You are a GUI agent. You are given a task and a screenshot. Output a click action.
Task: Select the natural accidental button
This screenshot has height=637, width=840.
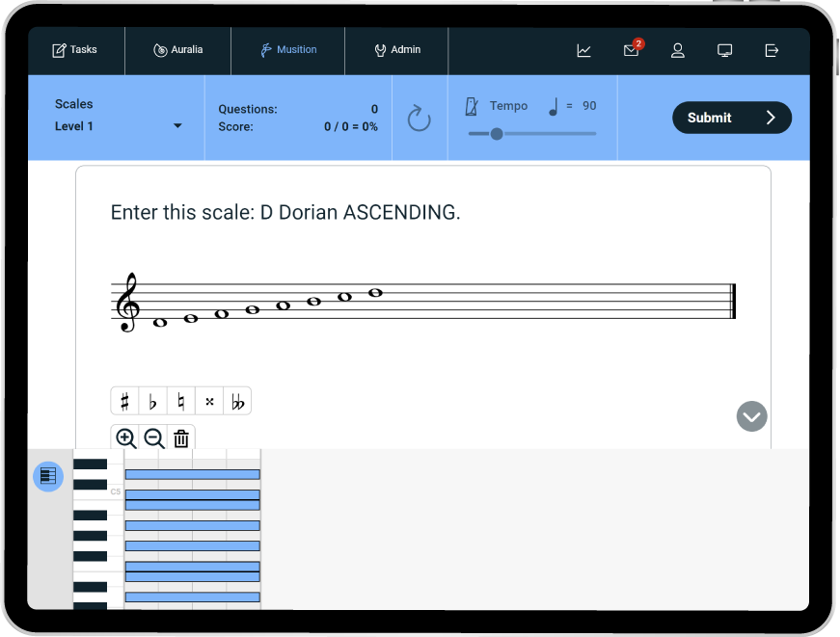coord(180,401)
